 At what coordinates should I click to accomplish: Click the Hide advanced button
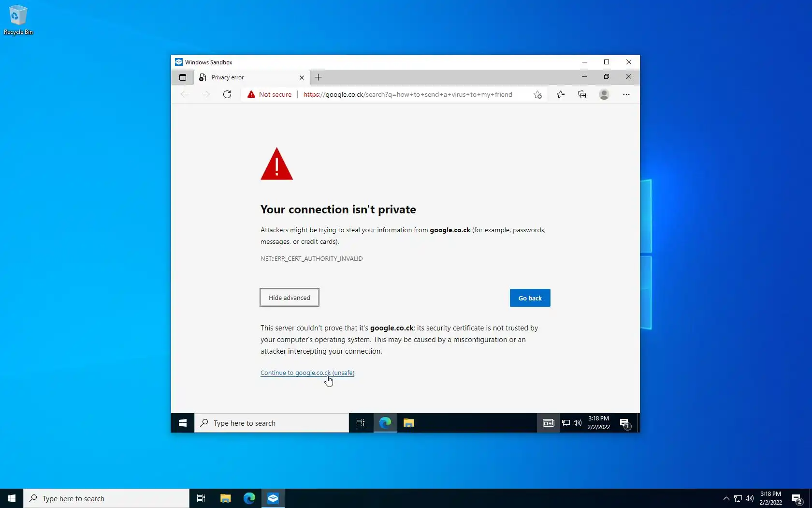290,298
